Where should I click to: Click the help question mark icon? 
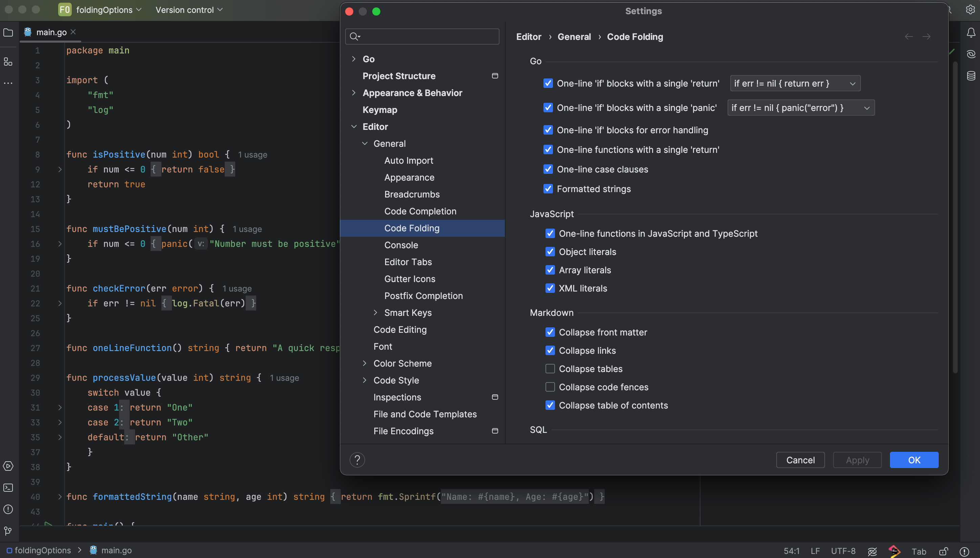[357, 460]
